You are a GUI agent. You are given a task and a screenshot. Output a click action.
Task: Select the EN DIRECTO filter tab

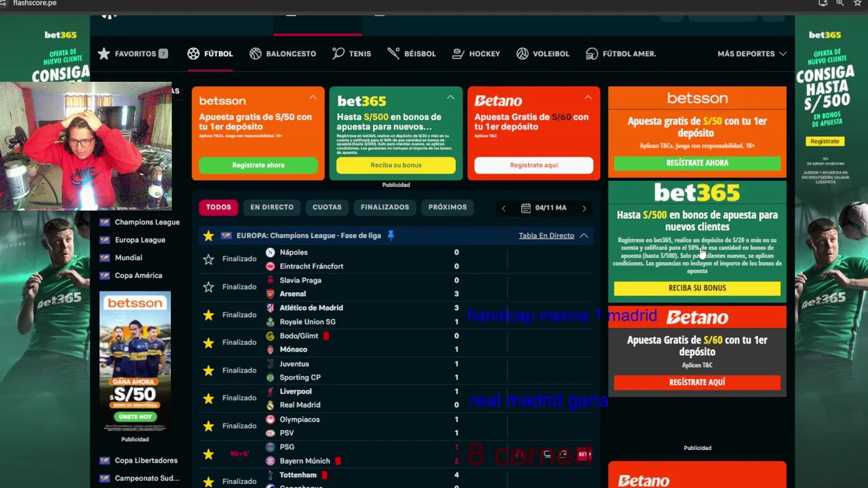[x=272, y=207]
